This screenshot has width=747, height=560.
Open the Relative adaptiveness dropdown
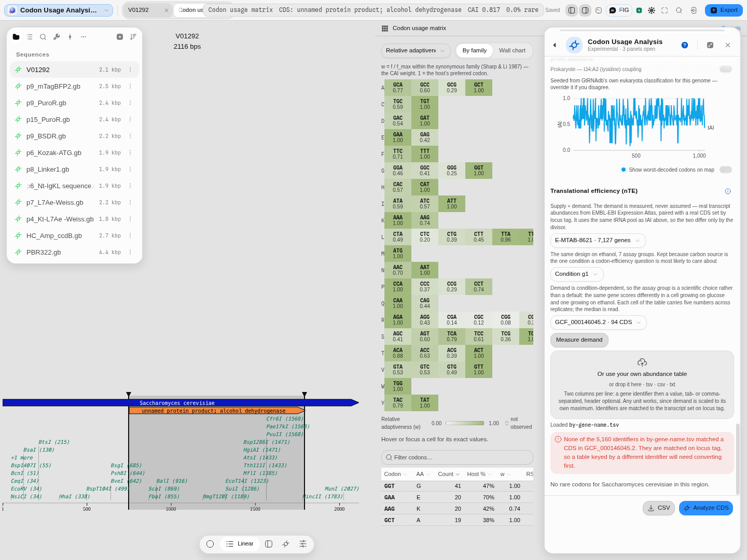click(416, 50)
